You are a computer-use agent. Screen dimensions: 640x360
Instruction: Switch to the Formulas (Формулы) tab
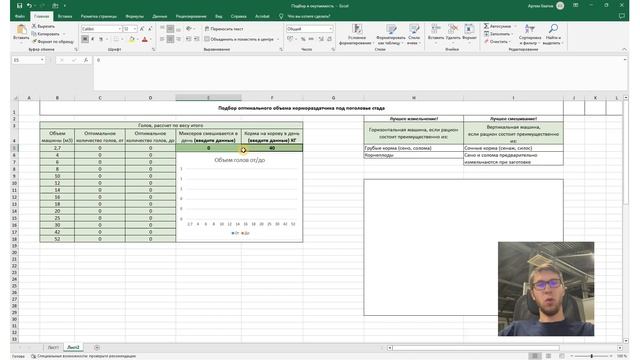click(x=134, y=16)
